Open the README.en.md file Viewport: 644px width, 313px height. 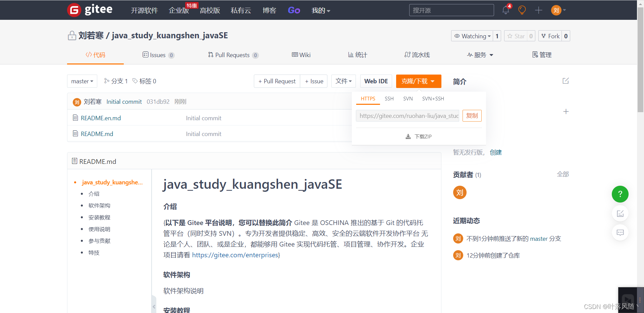click(101, 118)
